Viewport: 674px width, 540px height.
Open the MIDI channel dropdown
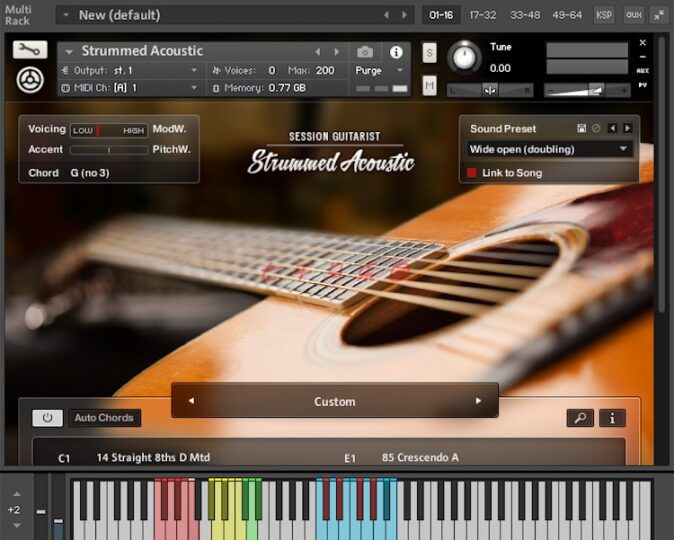pos(130,88)
